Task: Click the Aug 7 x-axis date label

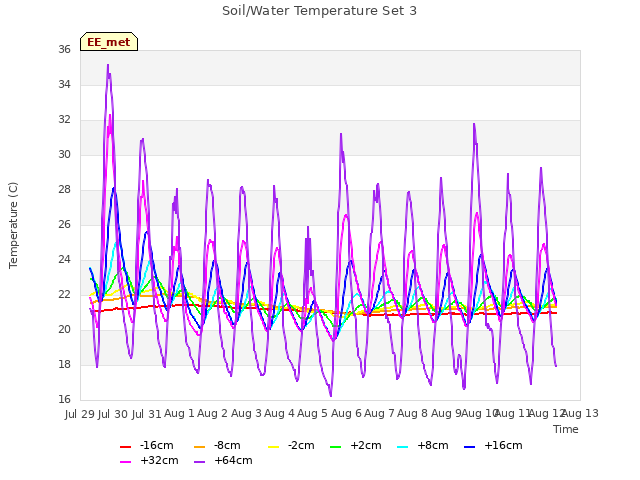Action: (379, 413)
